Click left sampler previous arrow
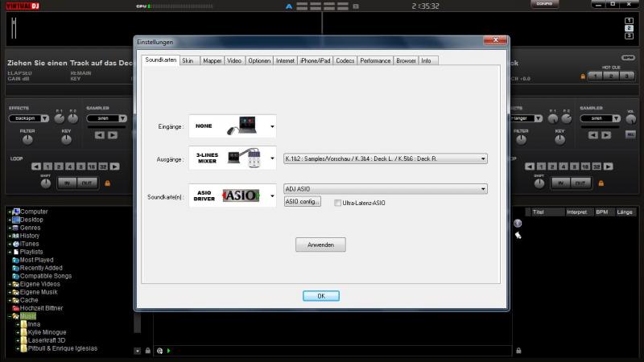Viewport: 644px width, 362px height. click(99, 135)
